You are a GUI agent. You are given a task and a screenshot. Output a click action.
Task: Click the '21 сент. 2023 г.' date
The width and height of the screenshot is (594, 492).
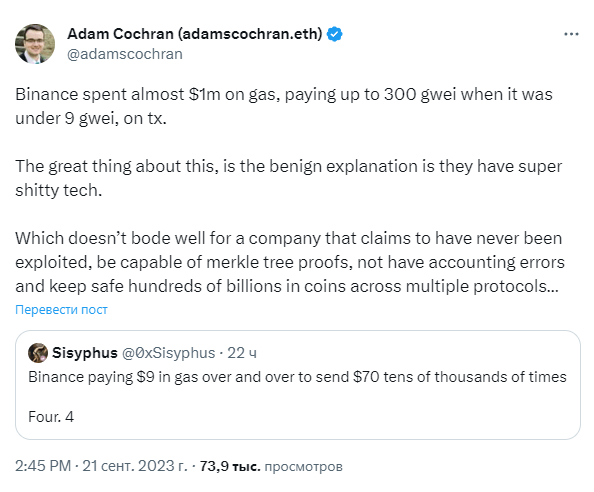point(135,466)
